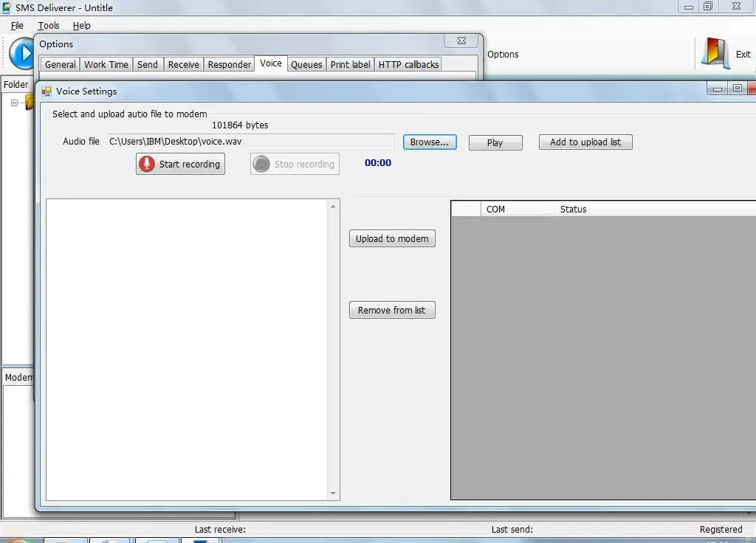
Task: Minimize the SMS Deliverer main window
Action: [x=689, y=7]
